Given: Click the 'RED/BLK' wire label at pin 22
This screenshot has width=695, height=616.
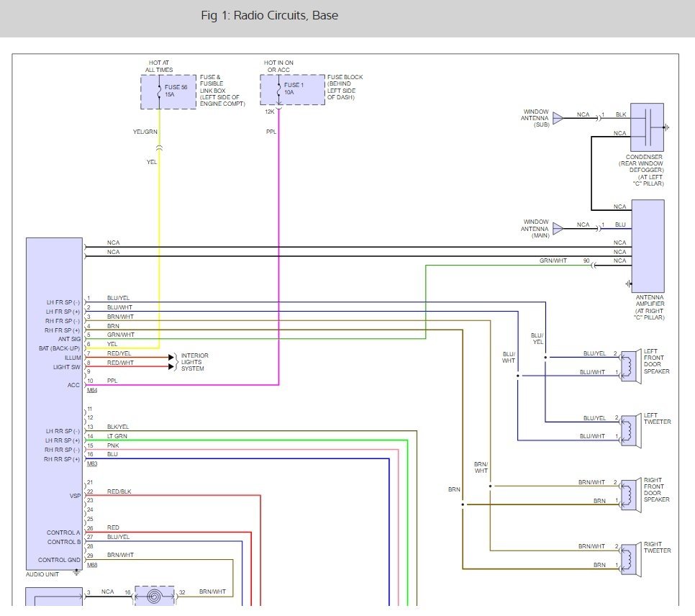Looking at the screenshot, I should click(119, 492).
